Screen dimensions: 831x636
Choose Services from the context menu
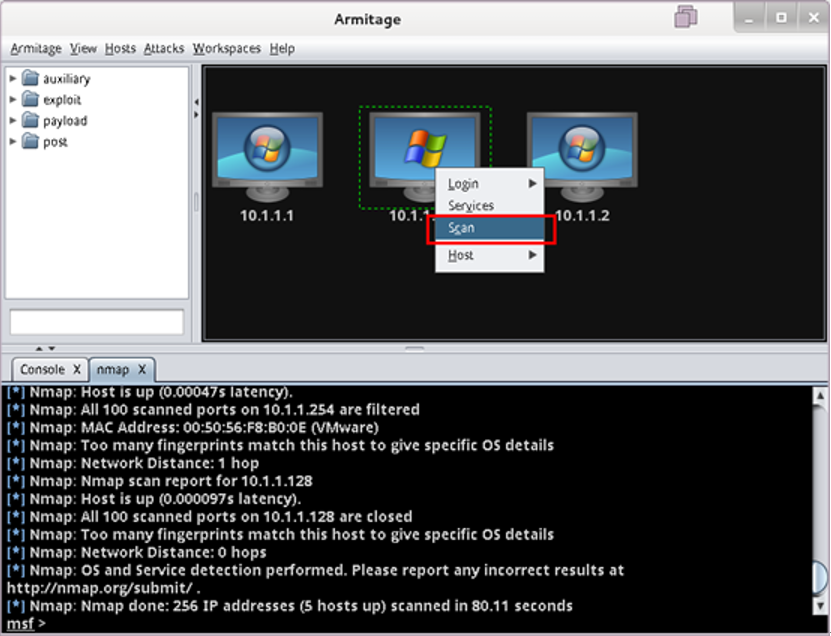point(490,205)
